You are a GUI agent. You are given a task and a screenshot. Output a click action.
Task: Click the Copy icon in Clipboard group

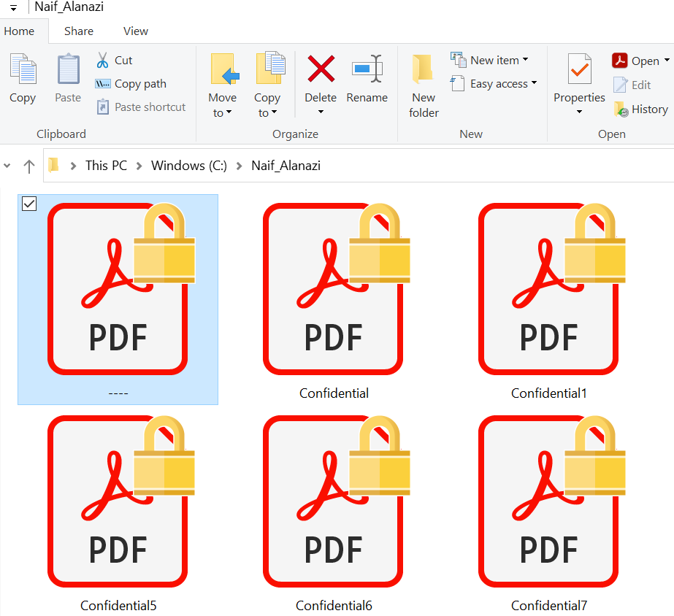[x=23, y=69]
